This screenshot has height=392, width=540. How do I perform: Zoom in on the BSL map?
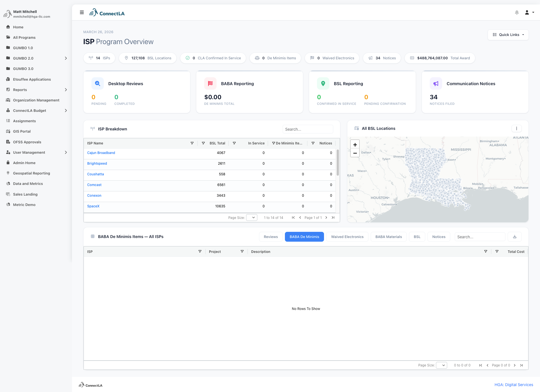pos(355,145)
